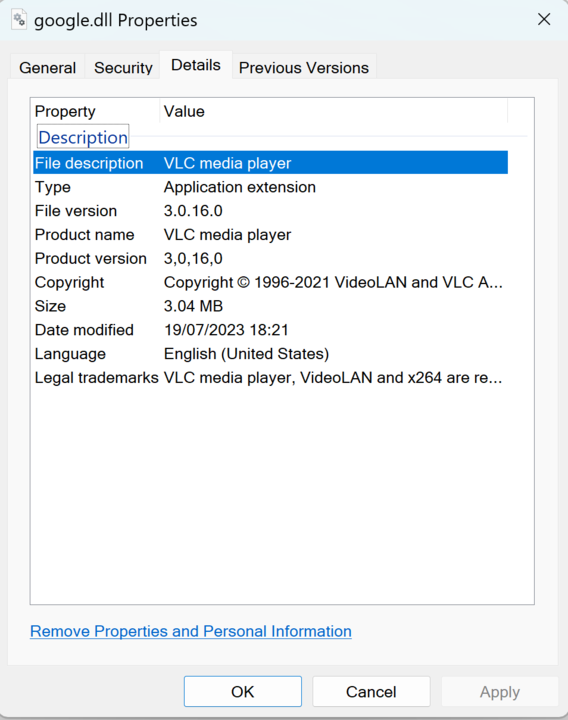Select the Type property row

[270, 187]
